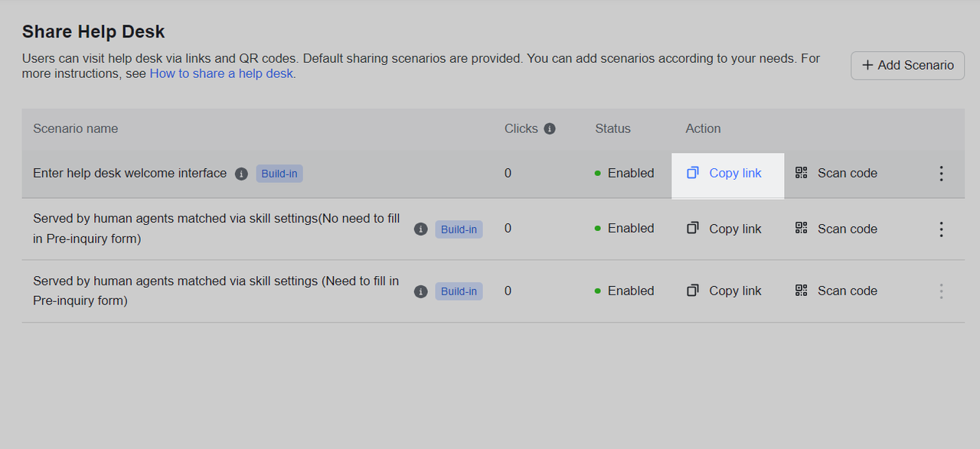Image resolution: width=980 pixels, height=449 pixels.
Task: Open more options menu for 'No need to fill' row
Action: click(941, 229)
